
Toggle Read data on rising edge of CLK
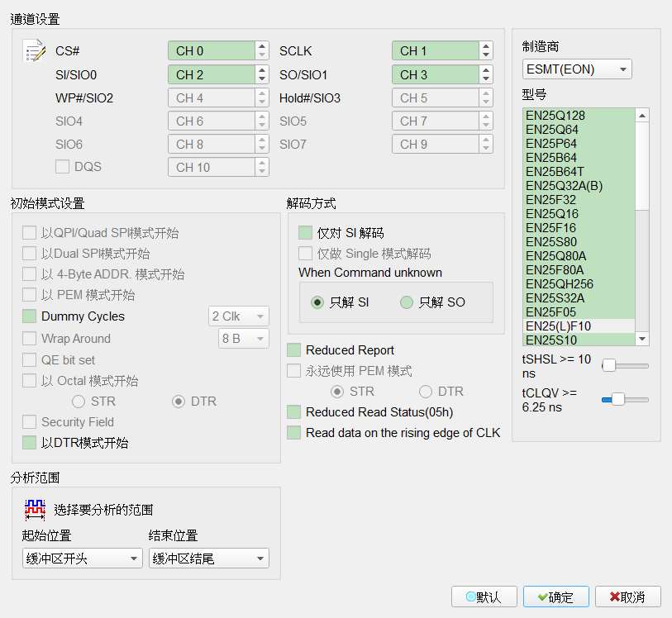point(293,433)
